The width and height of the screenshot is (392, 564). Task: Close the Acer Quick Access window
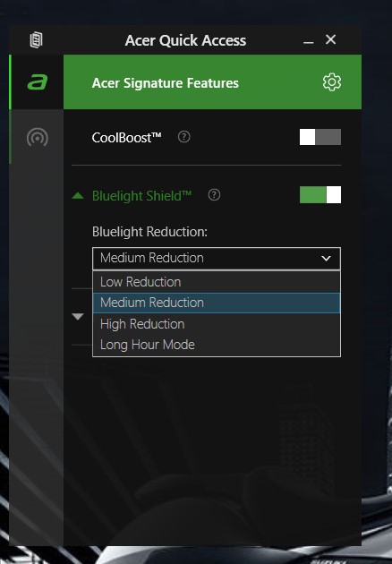click(x=330, y=39)
